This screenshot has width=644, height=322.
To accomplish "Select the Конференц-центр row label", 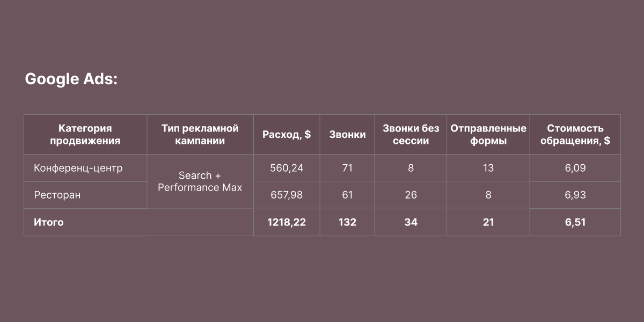I will tap(78, 168).
